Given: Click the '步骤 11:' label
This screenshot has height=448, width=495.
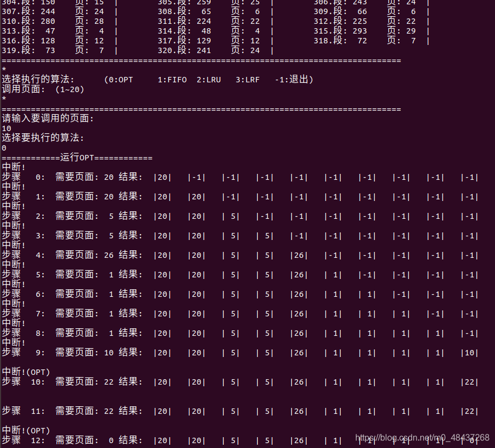Looking at the screenshot, I should [23, 411].
